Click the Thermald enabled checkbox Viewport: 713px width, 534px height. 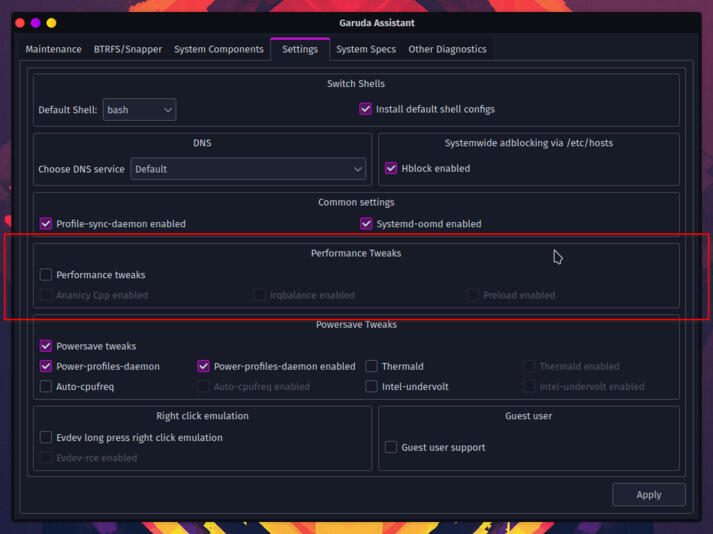click(x=528, y=366)
